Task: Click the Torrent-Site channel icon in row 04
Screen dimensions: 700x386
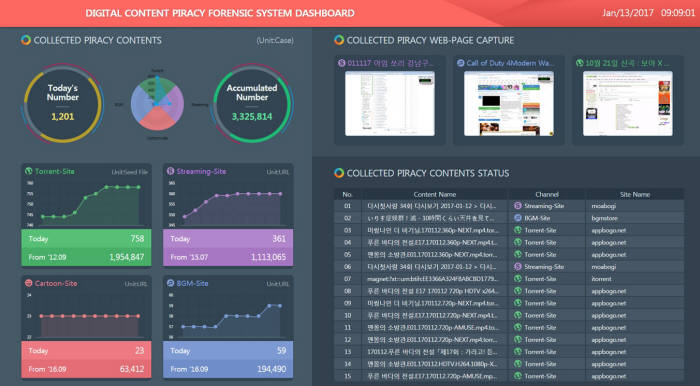Action: tap(518, 242)
